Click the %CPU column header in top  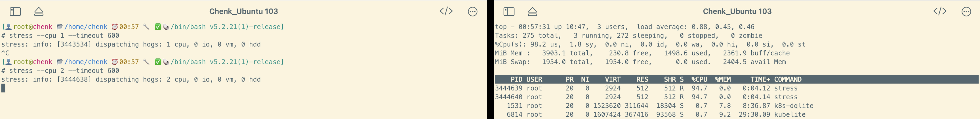coord(699,79)
